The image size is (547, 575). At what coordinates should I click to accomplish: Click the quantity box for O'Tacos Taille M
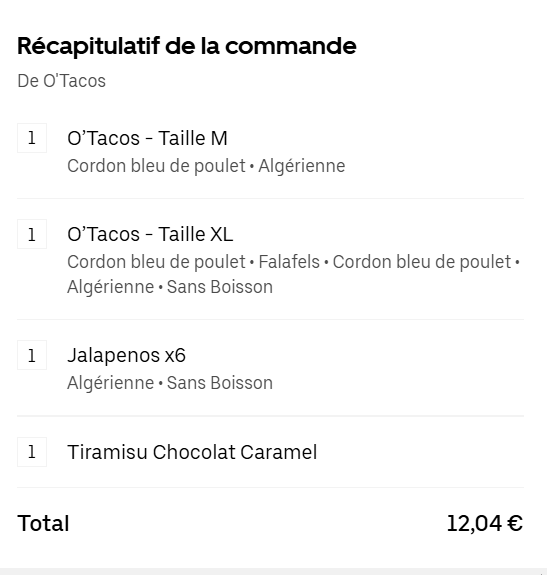click(32, 138)
